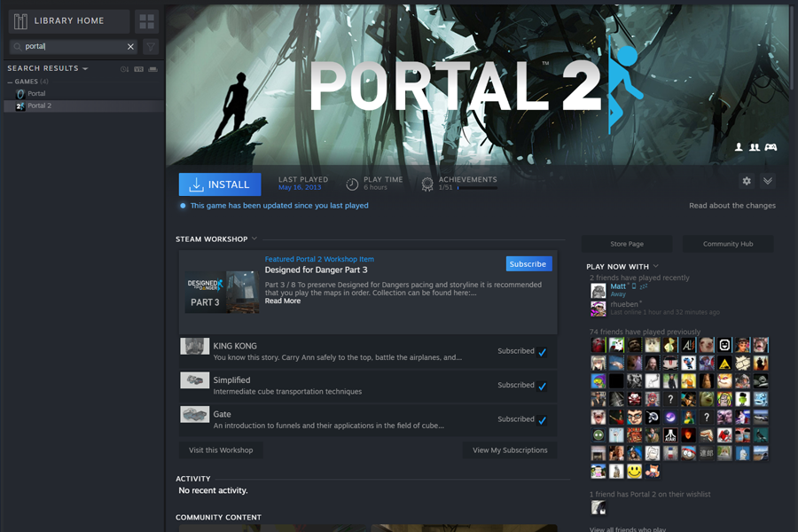This screenshot has height=532, width=798.
Task: Toggle sort by recent activity icon
Action: coord(124,69)
